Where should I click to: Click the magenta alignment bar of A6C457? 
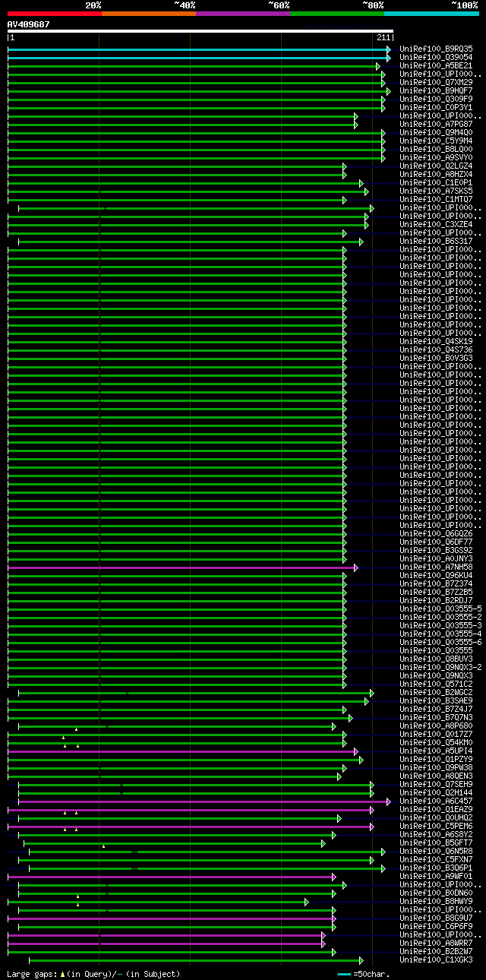click(x=204, y=801)
